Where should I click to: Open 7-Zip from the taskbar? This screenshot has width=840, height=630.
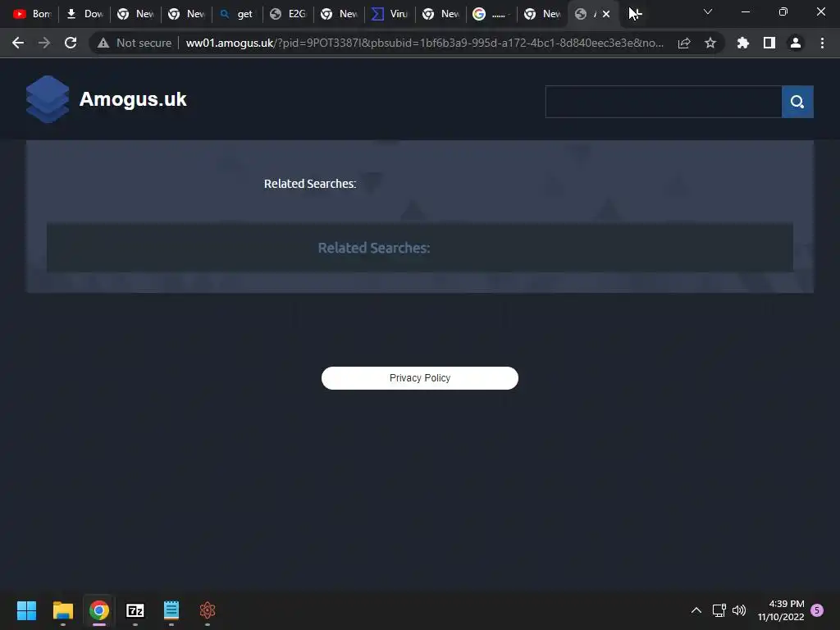pos(135,610)
